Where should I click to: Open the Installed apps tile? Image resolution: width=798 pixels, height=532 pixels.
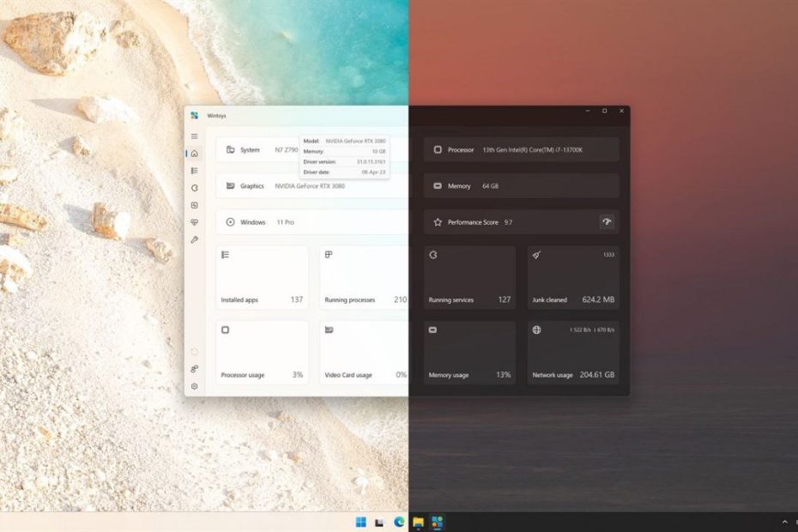[x=262, y=277]
